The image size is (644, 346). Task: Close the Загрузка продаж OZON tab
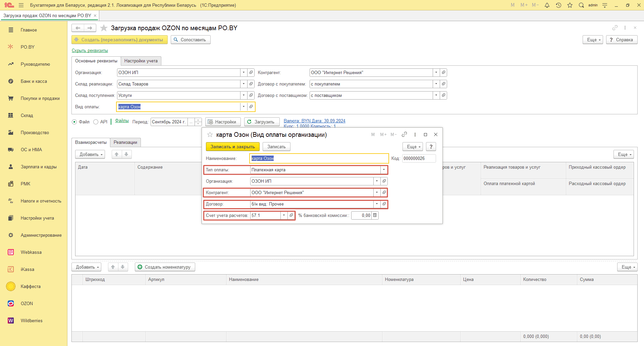coord(95,15)
